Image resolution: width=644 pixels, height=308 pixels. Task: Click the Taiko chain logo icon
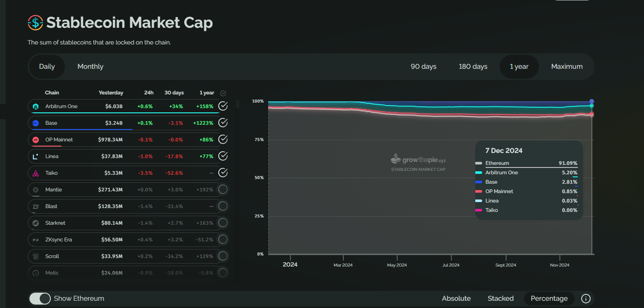click(36, 173)
